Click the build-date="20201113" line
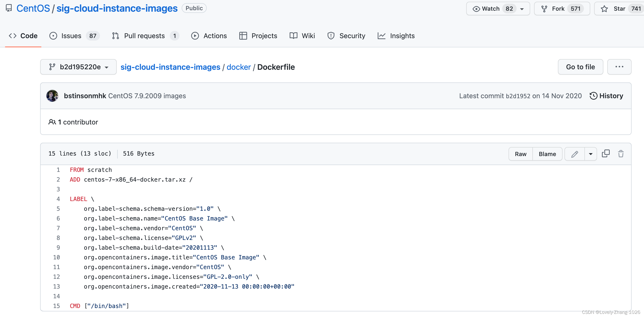The height and width of the screenshot is (317, 644). (154, 248)
